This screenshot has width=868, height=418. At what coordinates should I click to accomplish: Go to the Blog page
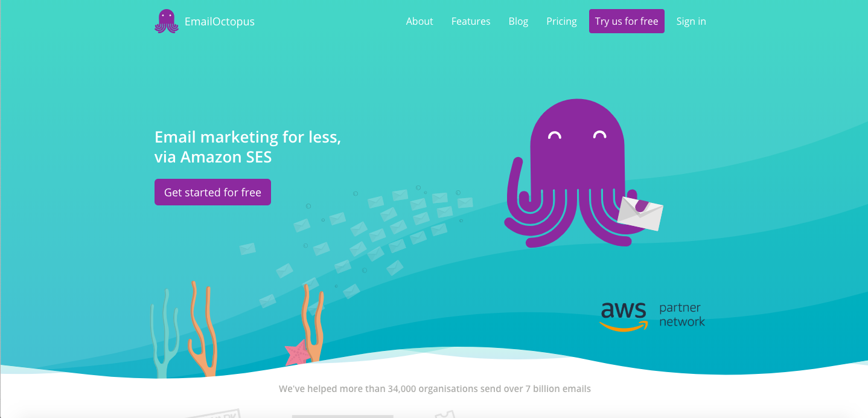519,21
